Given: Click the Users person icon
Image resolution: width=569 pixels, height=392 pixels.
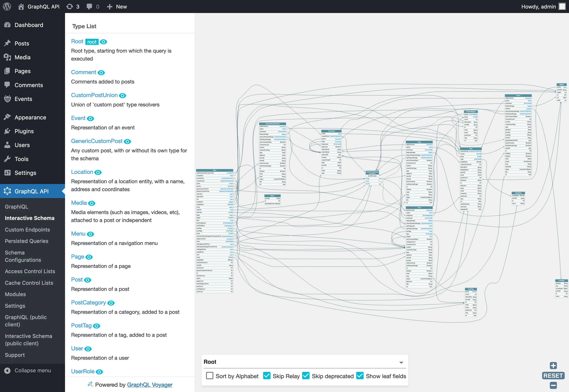Looking at the screenshot, I should [8, 145].
